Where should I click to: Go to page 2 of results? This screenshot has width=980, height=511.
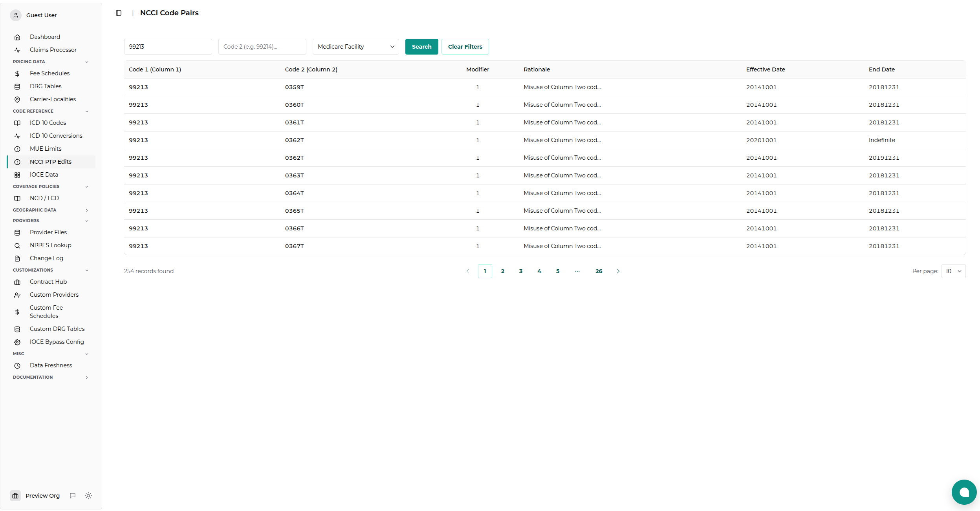pos(502,271)
